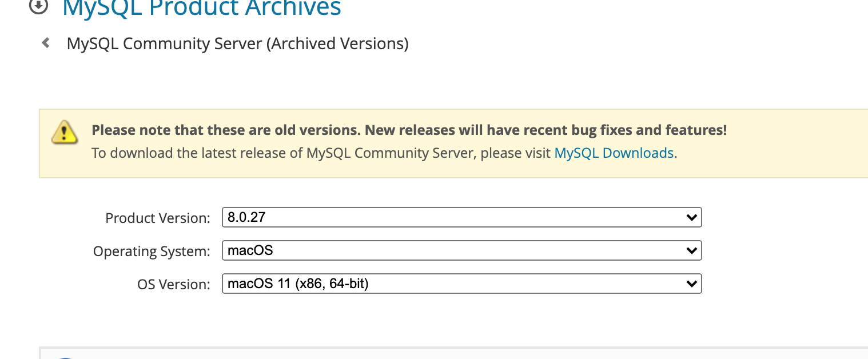Click the chevron arrow on the Product Version select
The height and width of the screenshot is (359, 868).
(691, 218)
